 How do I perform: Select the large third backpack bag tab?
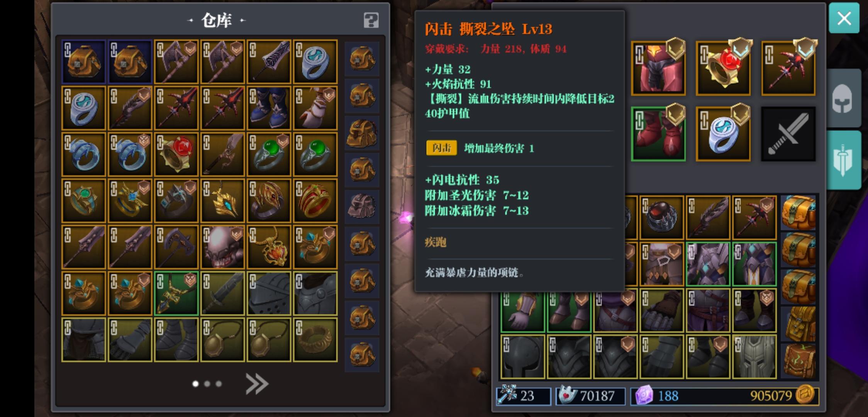coord(362,133)
